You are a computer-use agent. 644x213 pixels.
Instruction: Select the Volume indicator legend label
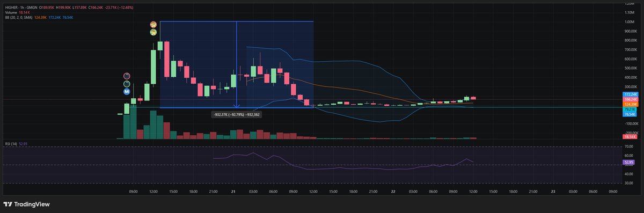click(11, 12)
